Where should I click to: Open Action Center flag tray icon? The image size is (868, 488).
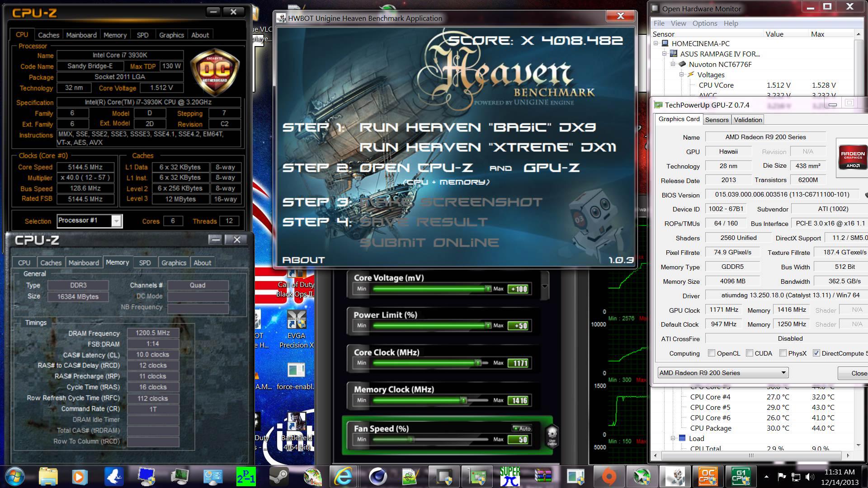pyautogui.click(x=782, y=477)
